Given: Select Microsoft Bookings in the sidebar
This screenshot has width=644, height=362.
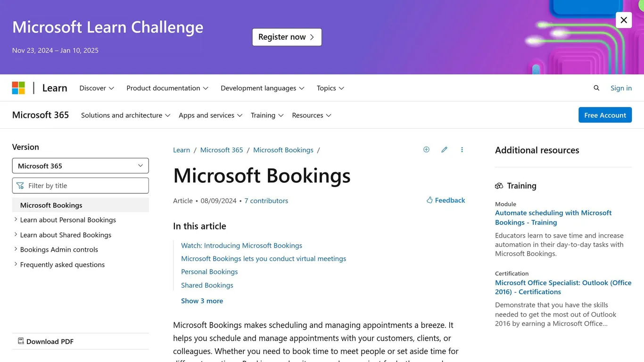Looking at the screenshot, I should (81, 205).
